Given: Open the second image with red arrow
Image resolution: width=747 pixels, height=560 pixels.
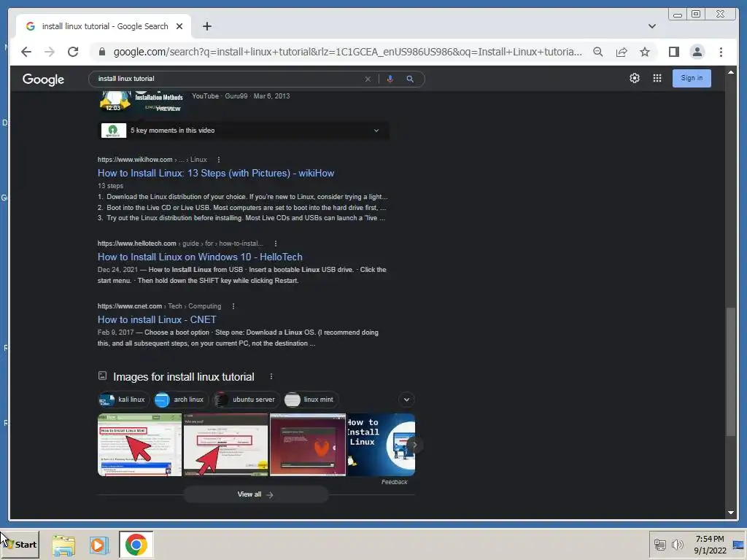Looking at the screenshot, I should [x=226, y=445].
